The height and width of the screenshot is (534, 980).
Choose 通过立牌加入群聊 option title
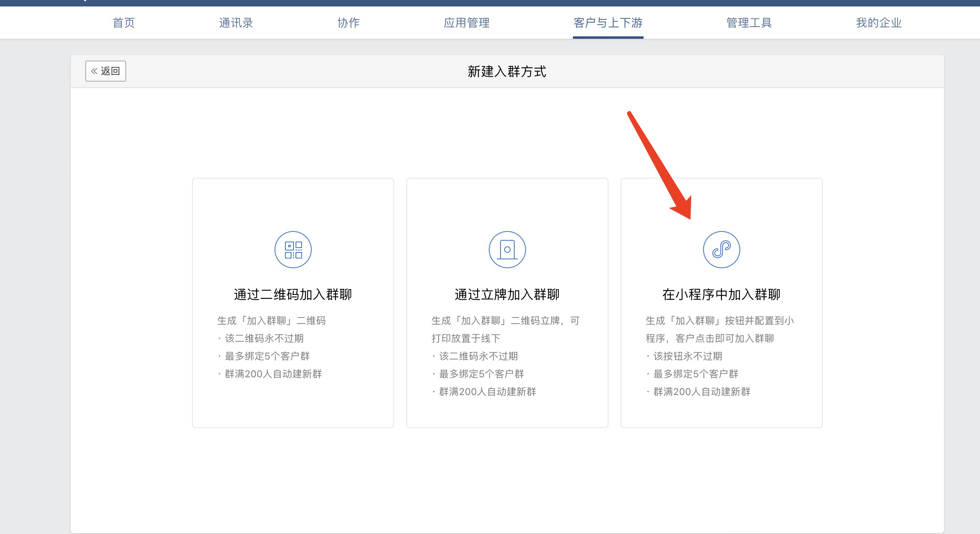coord(507,294)
